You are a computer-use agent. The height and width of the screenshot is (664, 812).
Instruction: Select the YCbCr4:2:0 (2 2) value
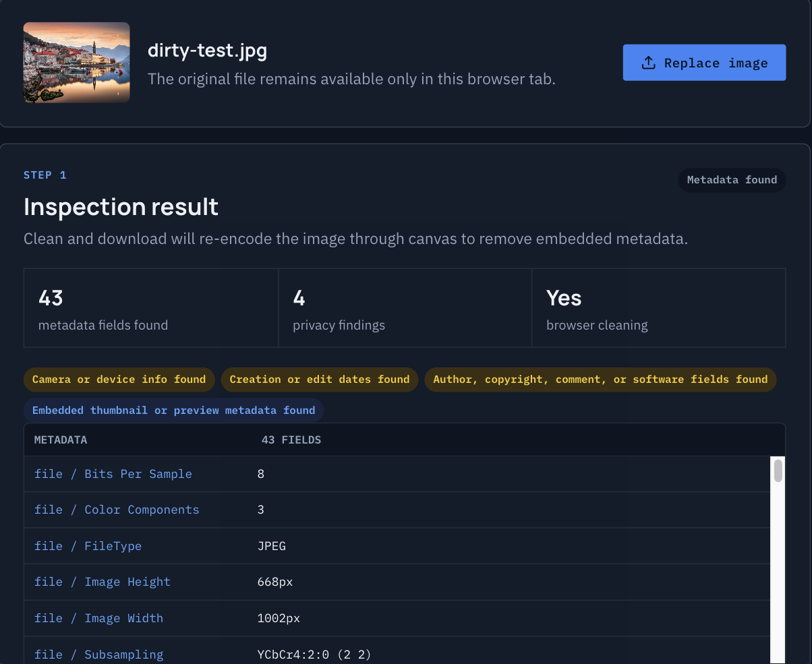click(x=314, y=655)
